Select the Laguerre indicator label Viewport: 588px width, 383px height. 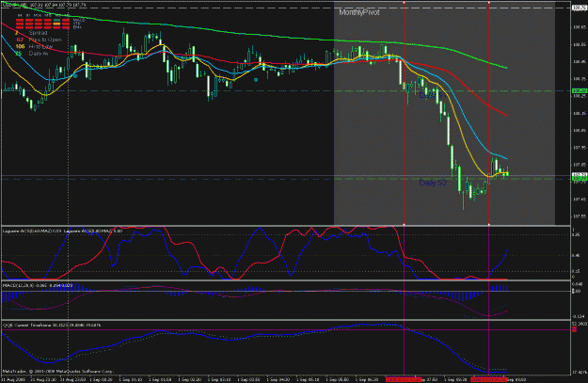coord(62,231)
